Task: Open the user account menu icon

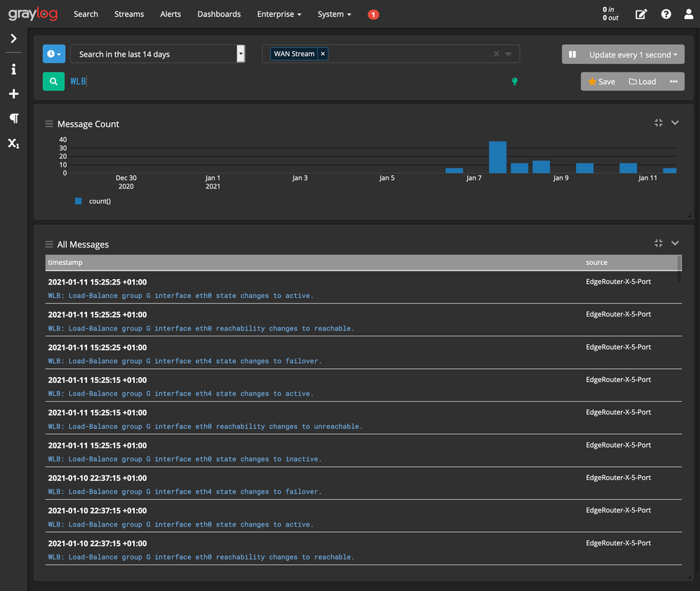Action: tap(688, 13)
